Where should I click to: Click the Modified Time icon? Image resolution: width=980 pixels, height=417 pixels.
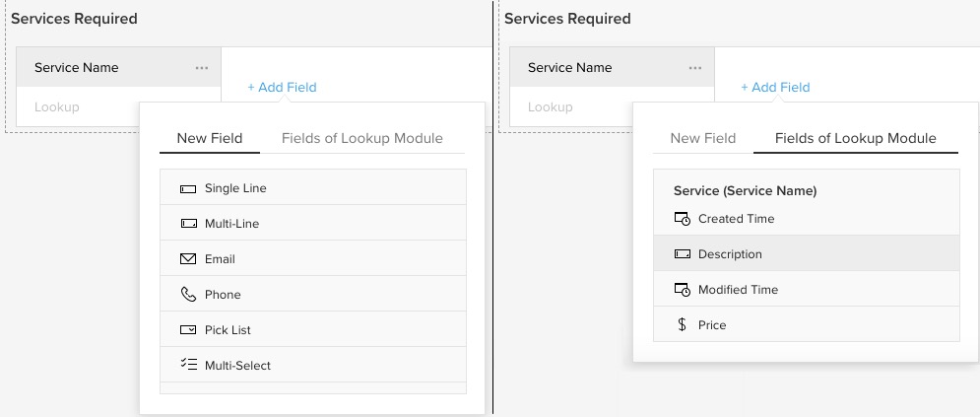click(682, 290)
